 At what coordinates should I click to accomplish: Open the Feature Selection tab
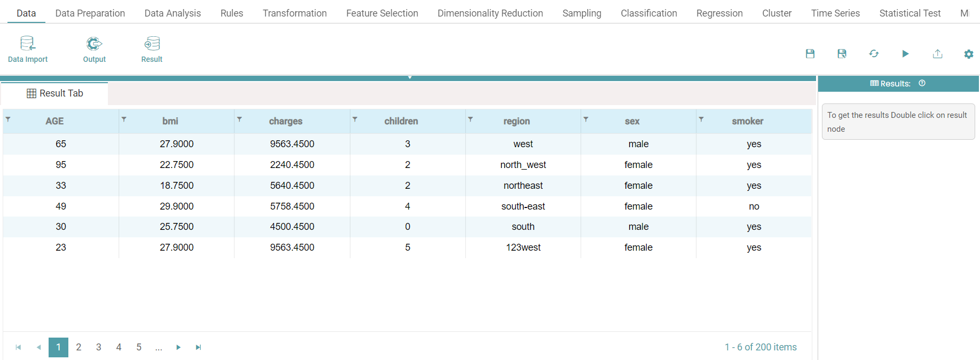[x=382, y=13]
